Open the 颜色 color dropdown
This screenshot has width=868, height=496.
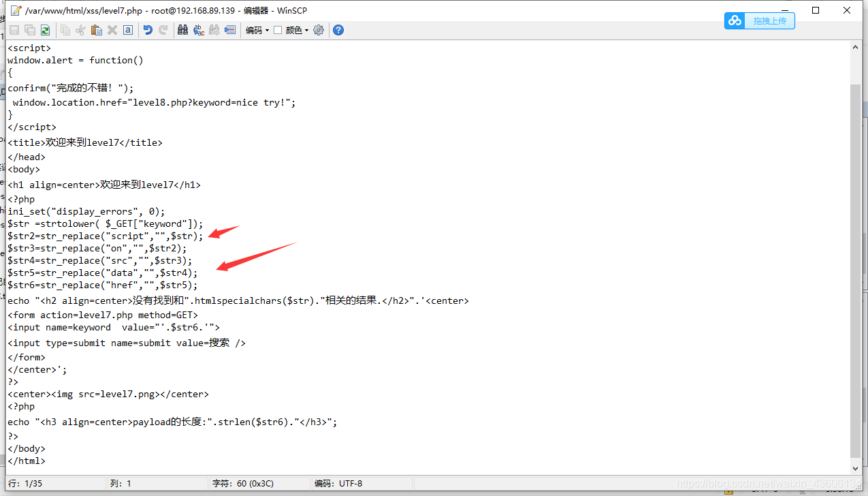pos(298,30)
